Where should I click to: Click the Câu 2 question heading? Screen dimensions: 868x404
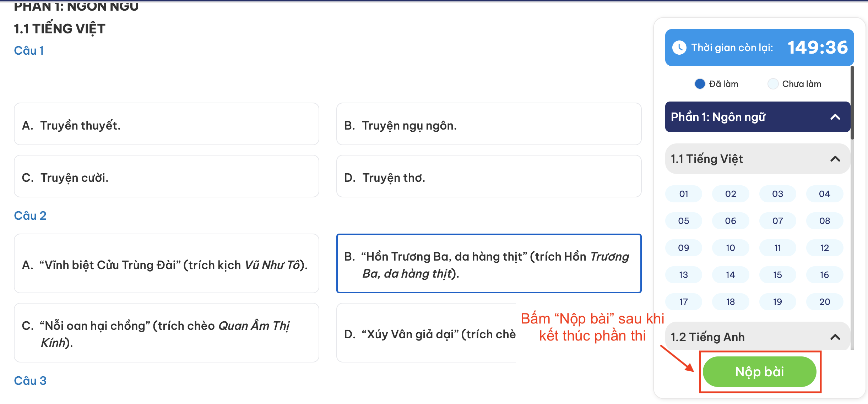[x=30, y=216]
